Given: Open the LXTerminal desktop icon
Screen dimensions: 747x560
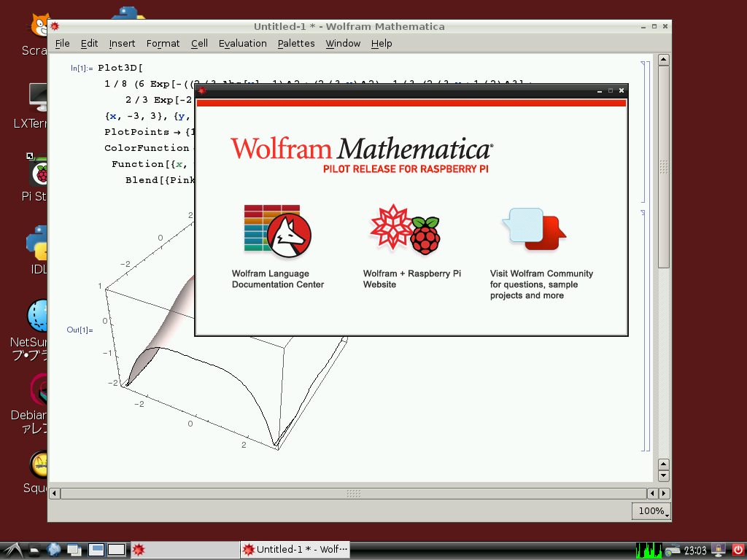Looking at the screenshot, I should click(38, 97).
